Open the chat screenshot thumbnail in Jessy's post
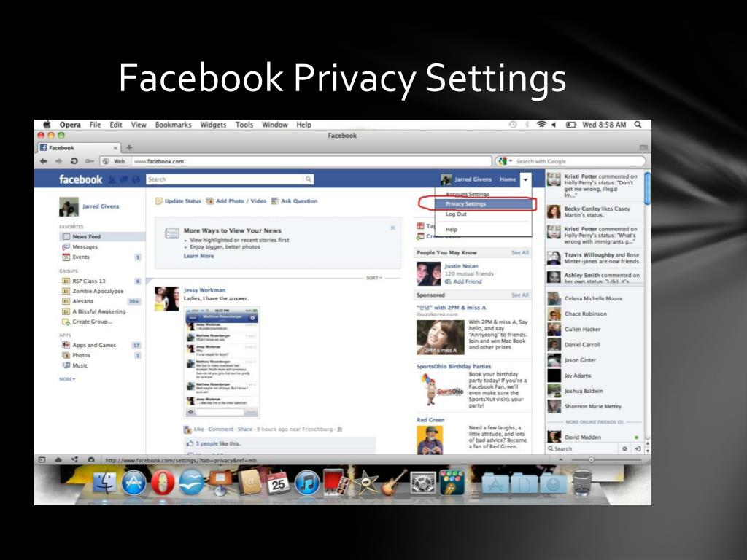 222,363
